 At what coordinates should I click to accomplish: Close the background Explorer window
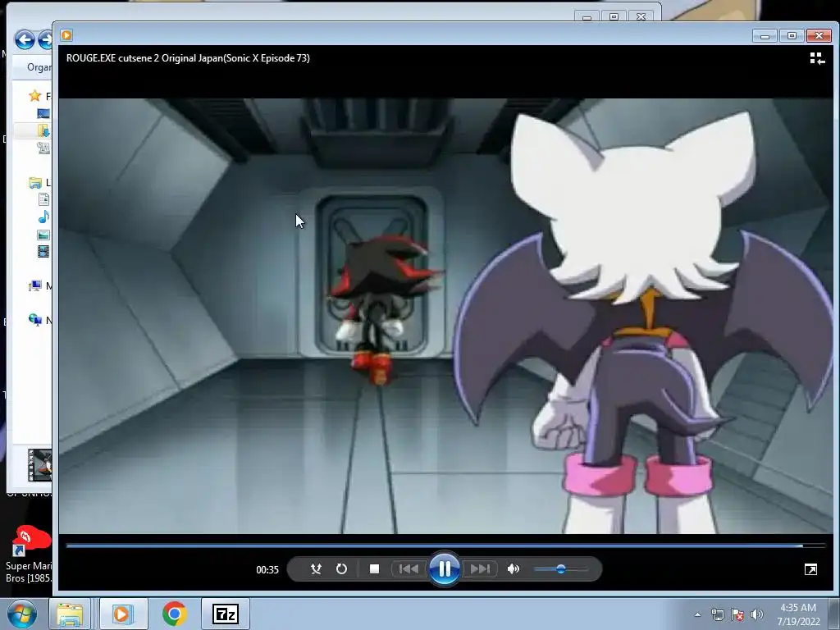coord(641,16)
